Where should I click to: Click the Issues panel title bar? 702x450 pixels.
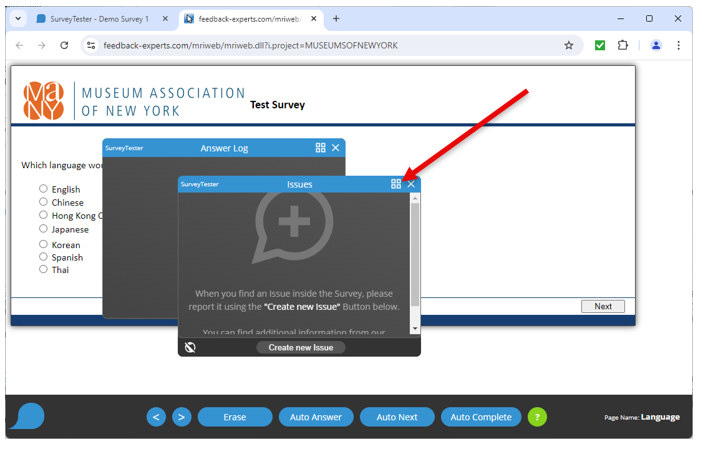(x=299, y=184)
